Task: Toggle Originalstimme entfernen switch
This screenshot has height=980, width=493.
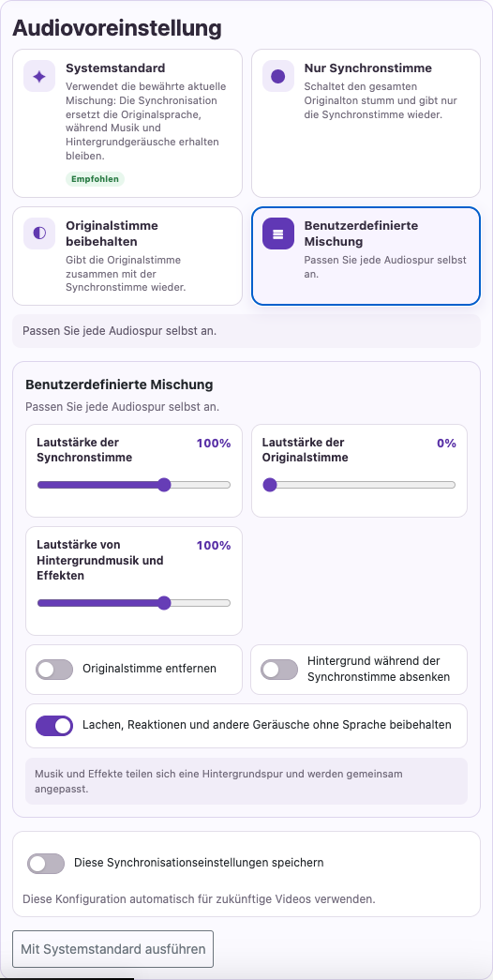Action: [54, 670]
